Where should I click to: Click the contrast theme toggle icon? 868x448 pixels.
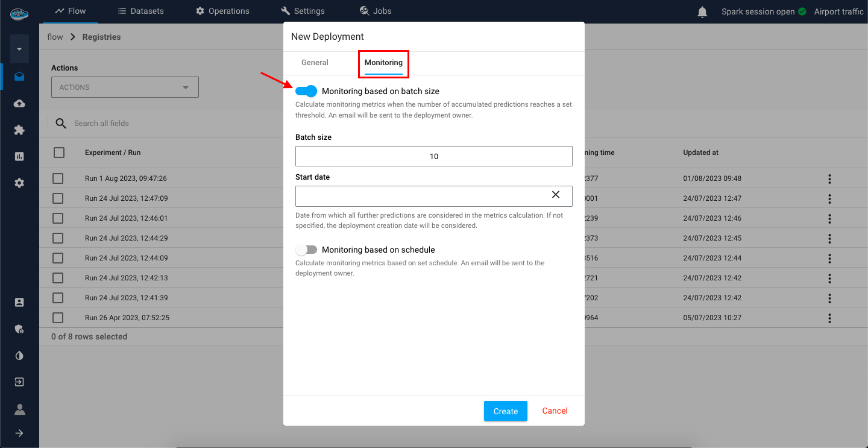point(19,356)
